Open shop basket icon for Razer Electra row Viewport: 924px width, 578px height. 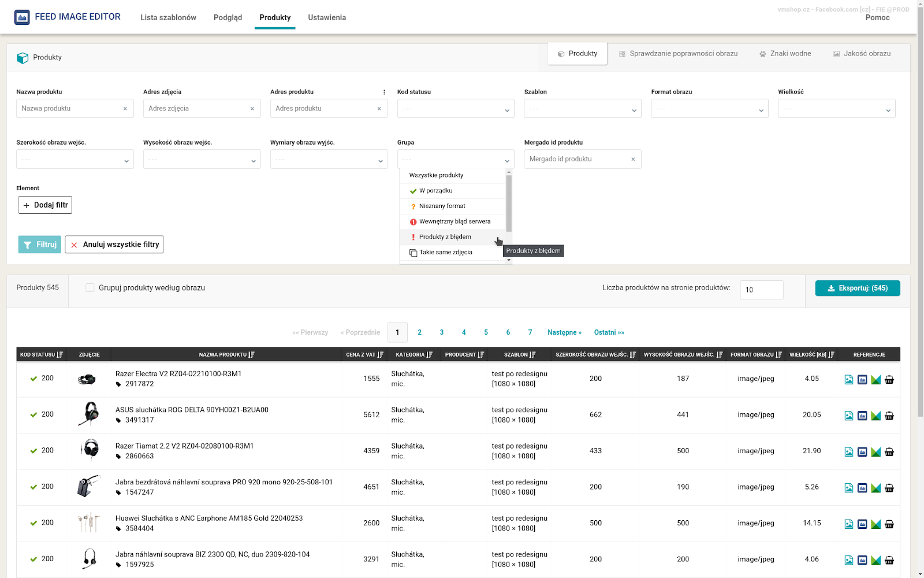[889, 380]
